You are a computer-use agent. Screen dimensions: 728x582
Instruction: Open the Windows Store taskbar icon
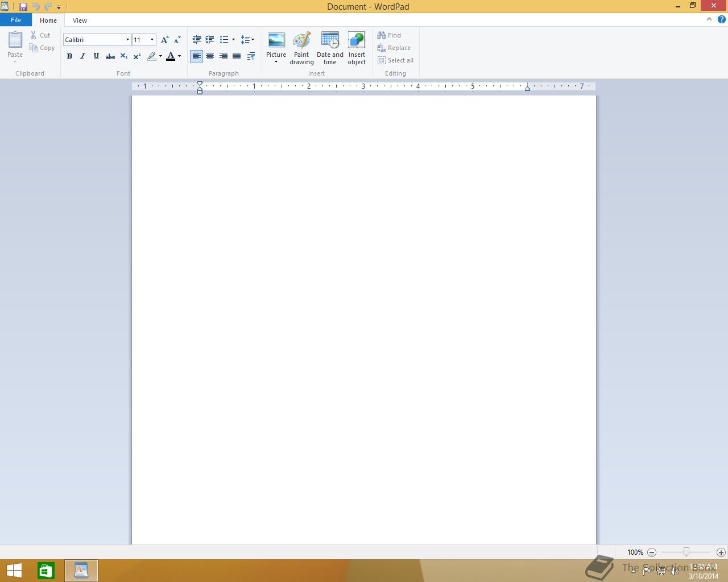point(46,571)
